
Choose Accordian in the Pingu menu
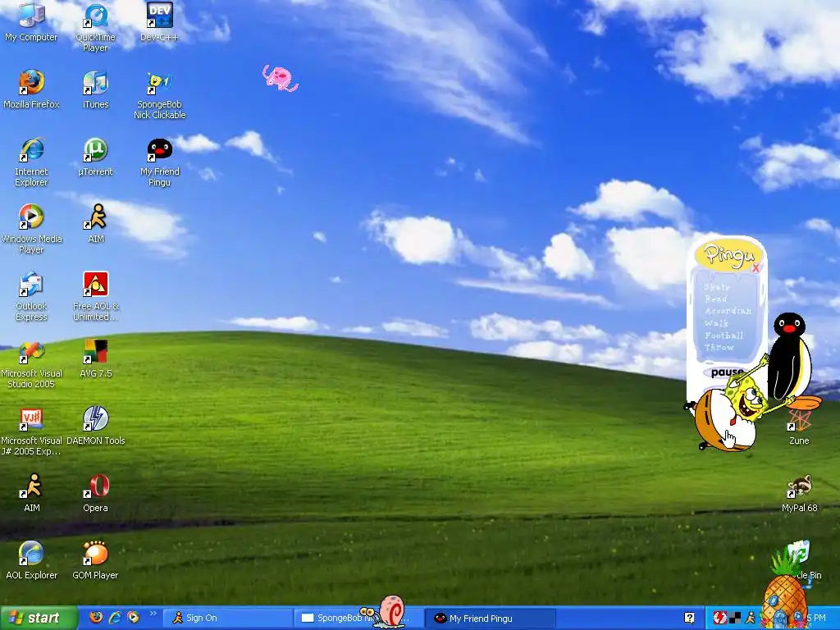click(728, 311)
